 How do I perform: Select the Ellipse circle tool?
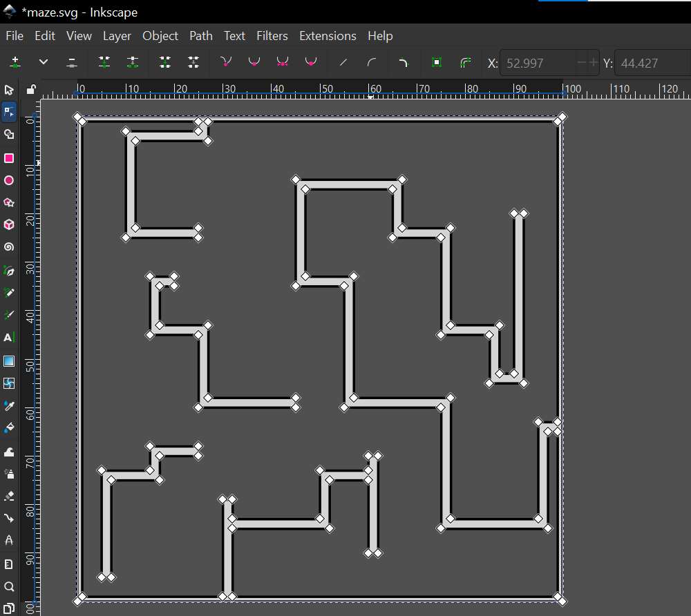9,180
